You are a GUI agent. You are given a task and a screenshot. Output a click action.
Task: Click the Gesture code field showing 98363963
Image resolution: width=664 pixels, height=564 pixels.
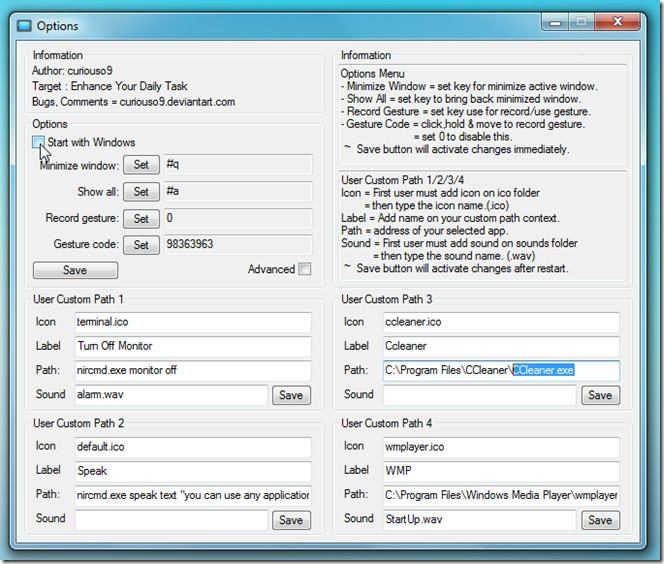click(x=237, y=244)
